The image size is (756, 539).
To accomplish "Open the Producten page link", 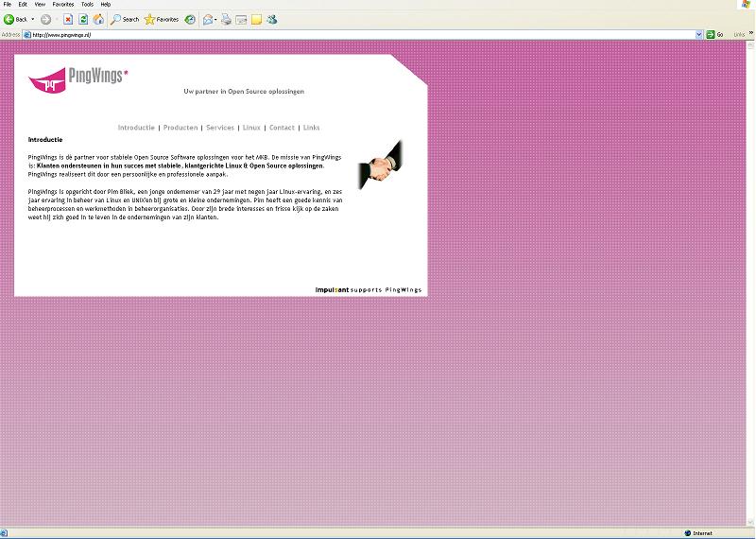I will pyautogui.click(x=180, y=128).
